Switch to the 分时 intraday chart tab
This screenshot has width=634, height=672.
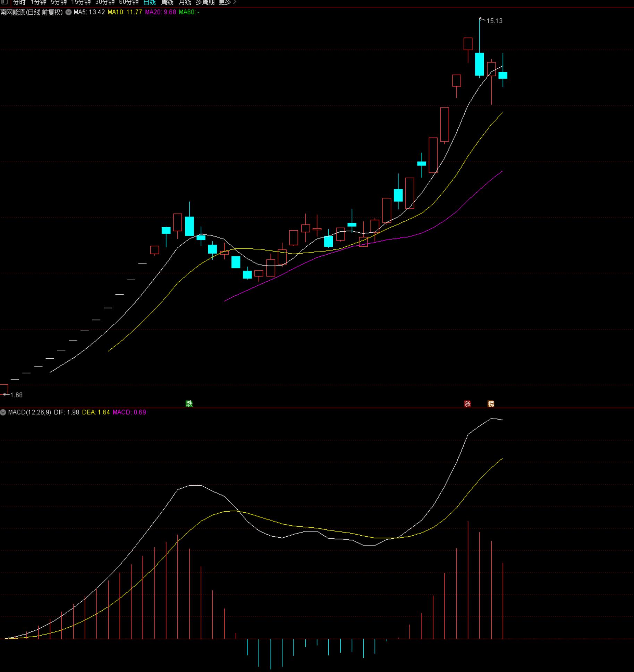19,2
